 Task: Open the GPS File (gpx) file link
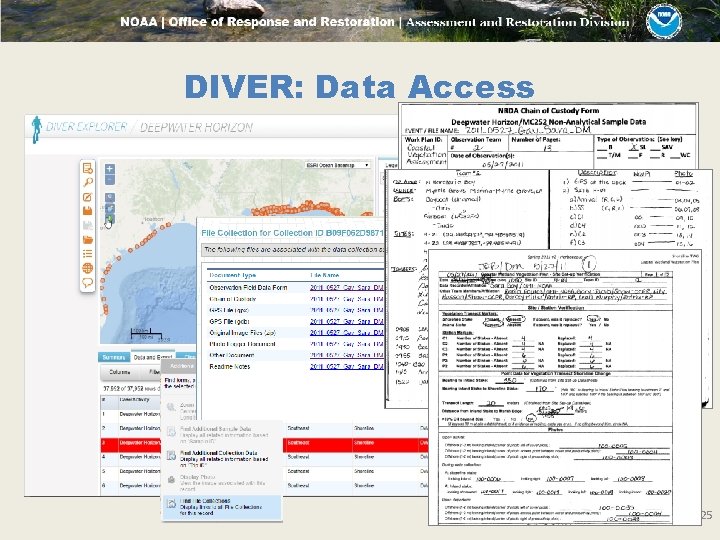point(347,310)
